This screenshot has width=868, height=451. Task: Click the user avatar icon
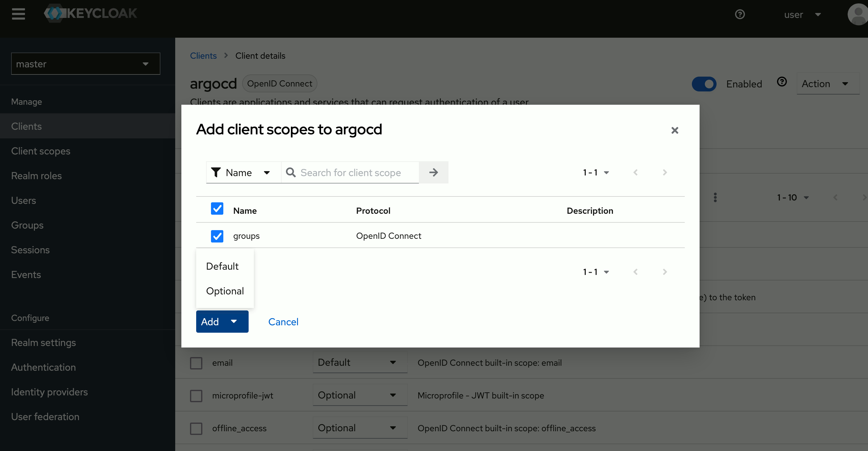click(x=858, y=14)
